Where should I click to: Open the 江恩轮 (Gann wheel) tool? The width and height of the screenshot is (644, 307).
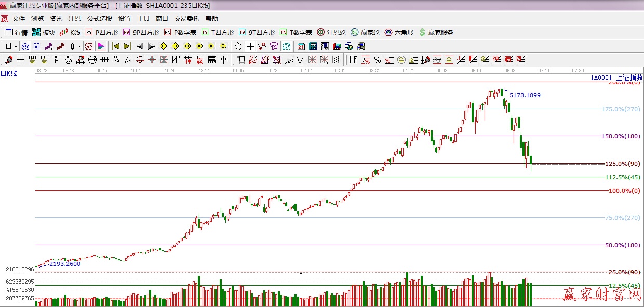click(331, 32)
